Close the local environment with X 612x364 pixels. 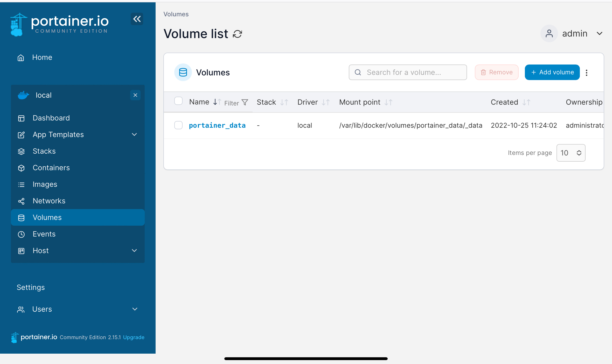point(135,95)
